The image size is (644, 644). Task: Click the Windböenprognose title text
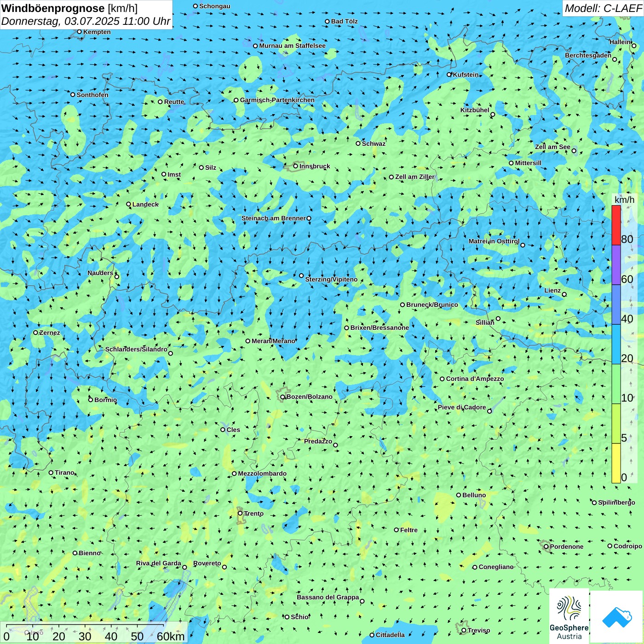53,8
